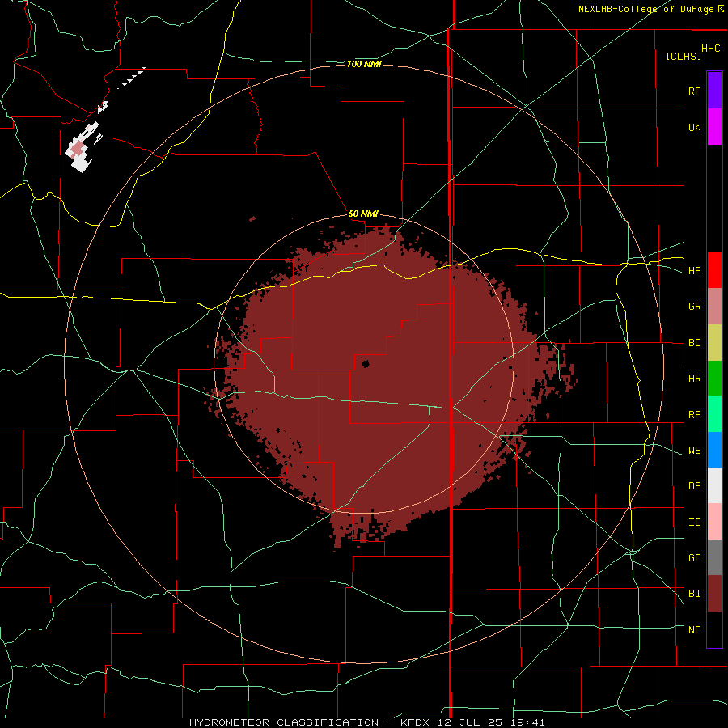Click the 'KFDX' radar site identifier
This screenshot has height=728, width=728.
416,722
